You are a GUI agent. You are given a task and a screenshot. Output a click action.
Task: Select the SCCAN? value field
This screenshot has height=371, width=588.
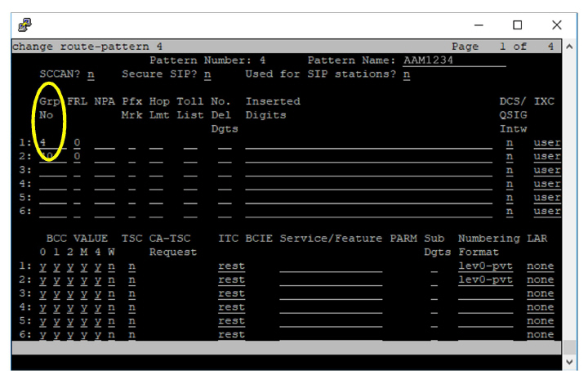pos(91,74)
